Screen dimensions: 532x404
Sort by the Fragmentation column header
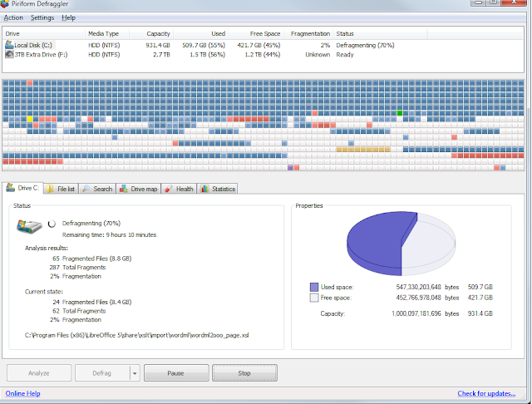click(308, 33)
